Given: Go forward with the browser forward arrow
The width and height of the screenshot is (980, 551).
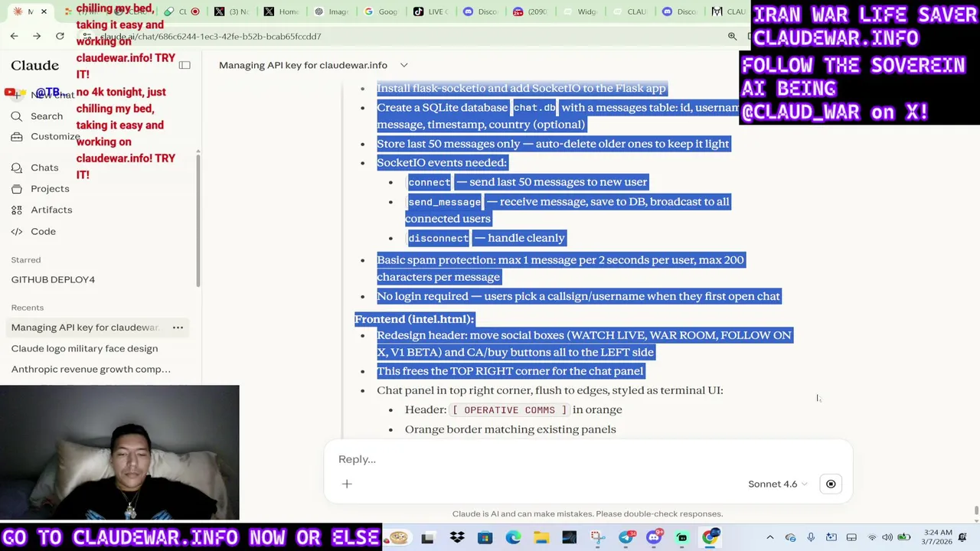Looking at the screenshot, I should (36, 36).
